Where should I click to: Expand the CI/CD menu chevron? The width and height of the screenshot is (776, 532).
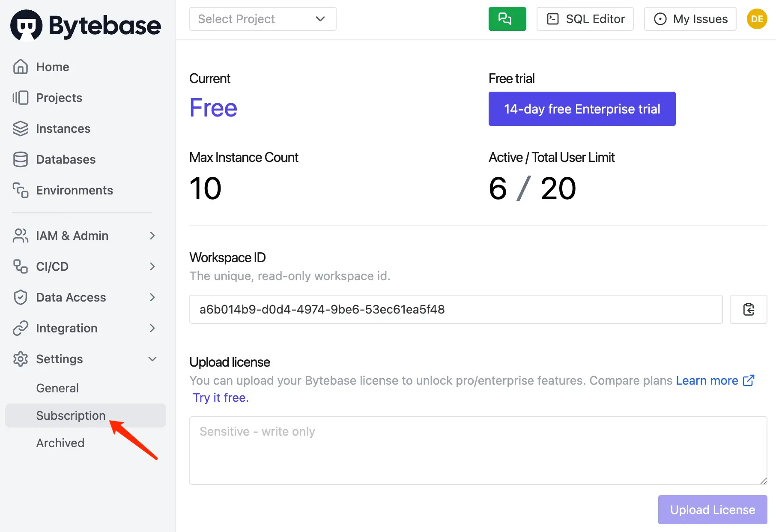[x=152, y=266]
